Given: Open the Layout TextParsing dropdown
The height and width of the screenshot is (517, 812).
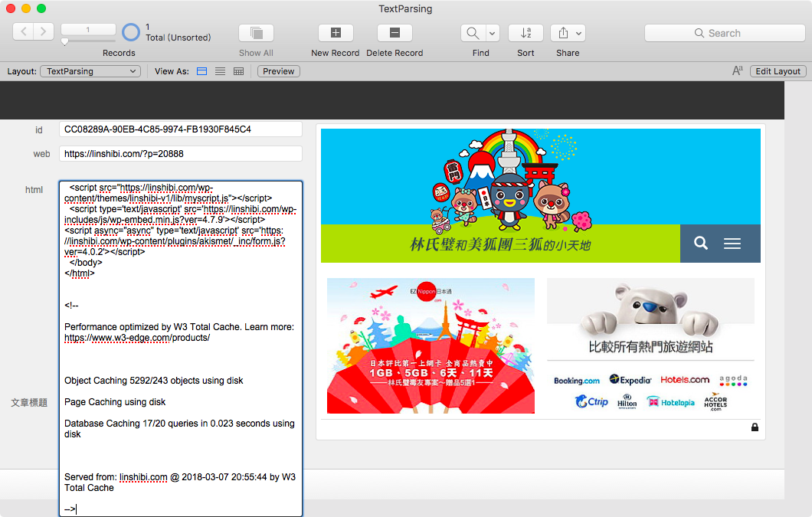Looking at the screenshot, I should [x=90, y=71].
